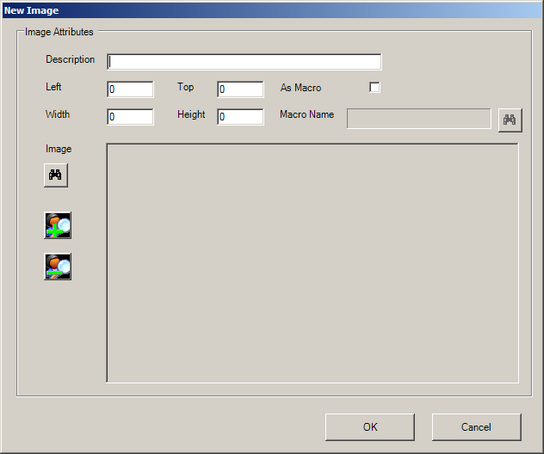
Task: Click the New Image title bar
Action: coord(272,10)
